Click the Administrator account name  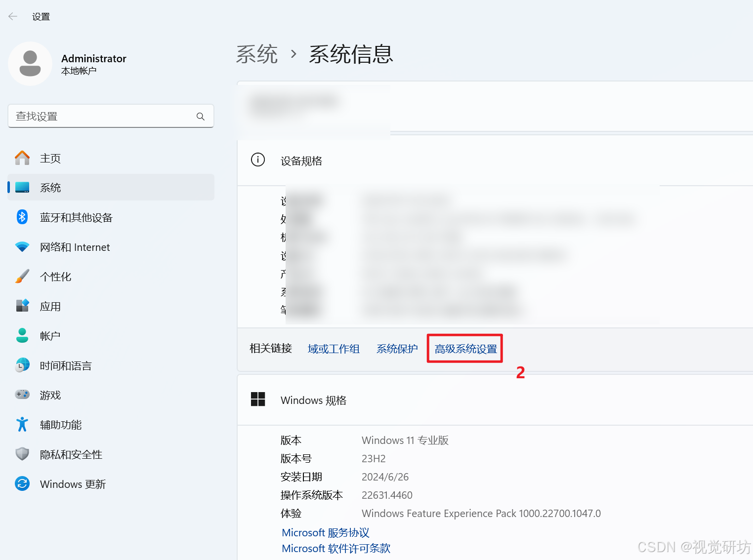94,58
